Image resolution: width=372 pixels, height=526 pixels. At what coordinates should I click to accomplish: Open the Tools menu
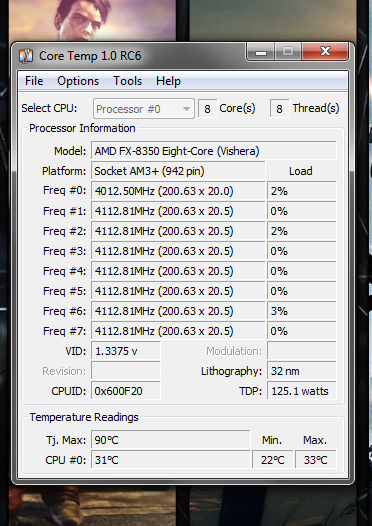pyautogui.click(x=127, y=81)
